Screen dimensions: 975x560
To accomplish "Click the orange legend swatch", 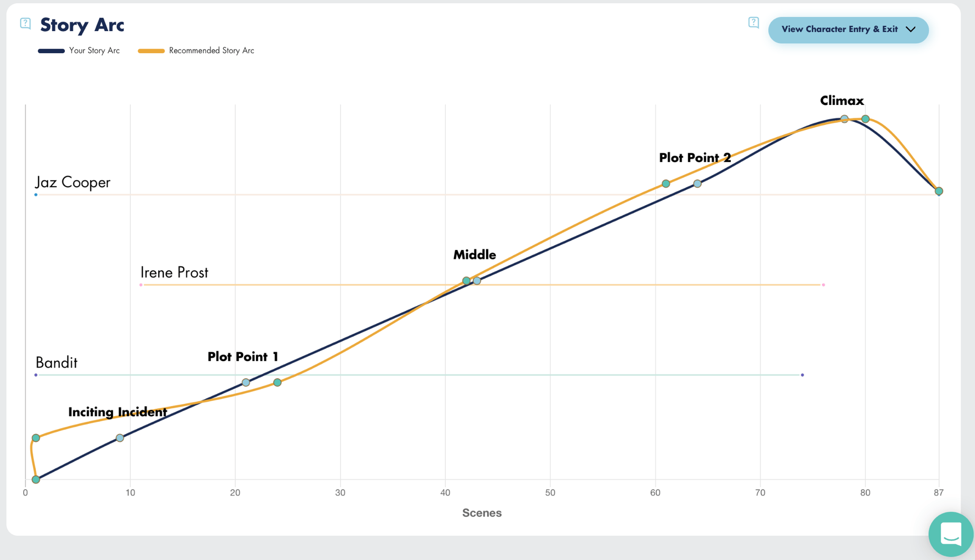I will [x=151, y=51].
